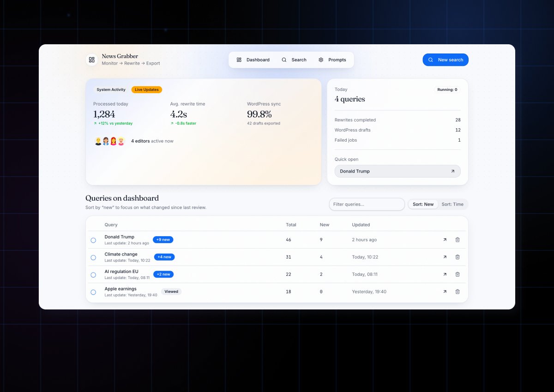Click the Apple earnings query name
This screenshot has width=554, height=392.
[120, 289]
